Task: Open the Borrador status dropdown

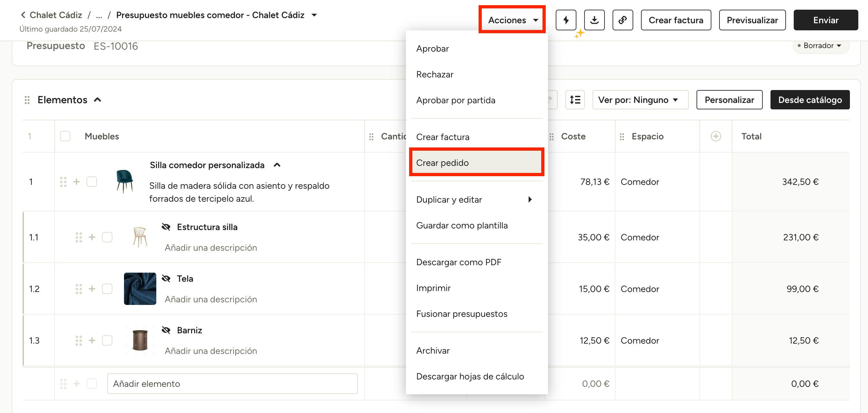Action: pyautogui.click(x=821, y=46)
